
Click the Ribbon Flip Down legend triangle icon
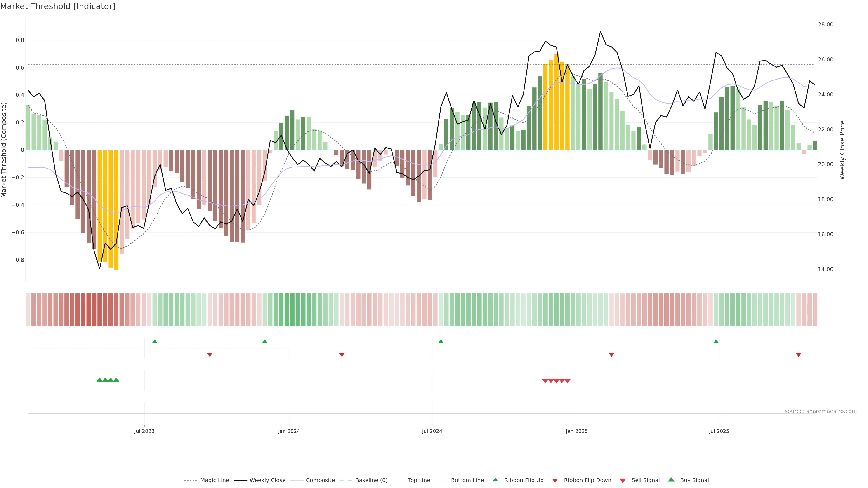(555, 480)
